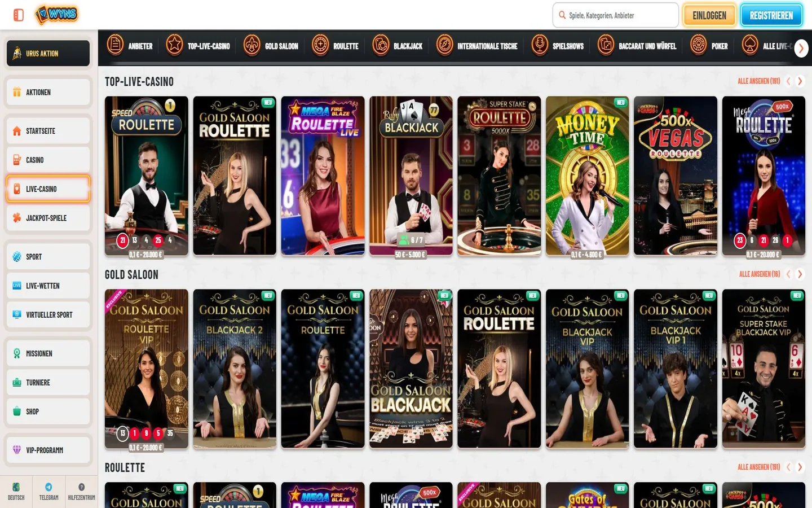Show previous Gold Saloon games arrow

(x=788, y=274)
